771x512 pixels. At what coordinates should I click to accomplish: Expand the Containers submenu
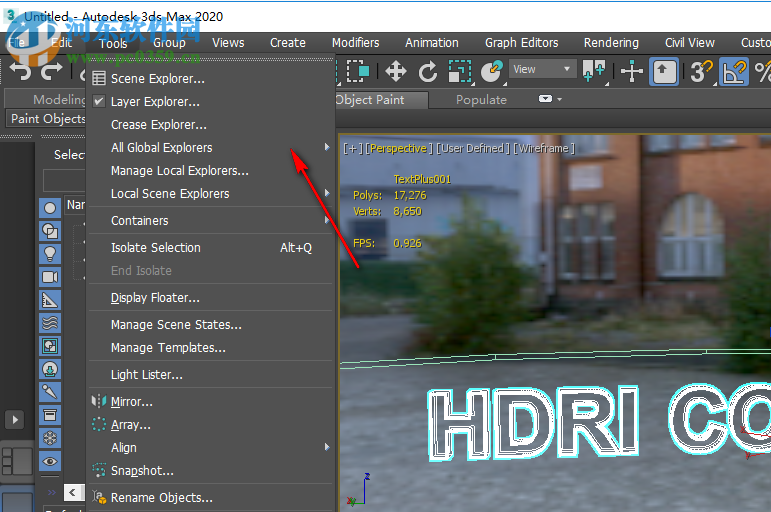[210, 221]
